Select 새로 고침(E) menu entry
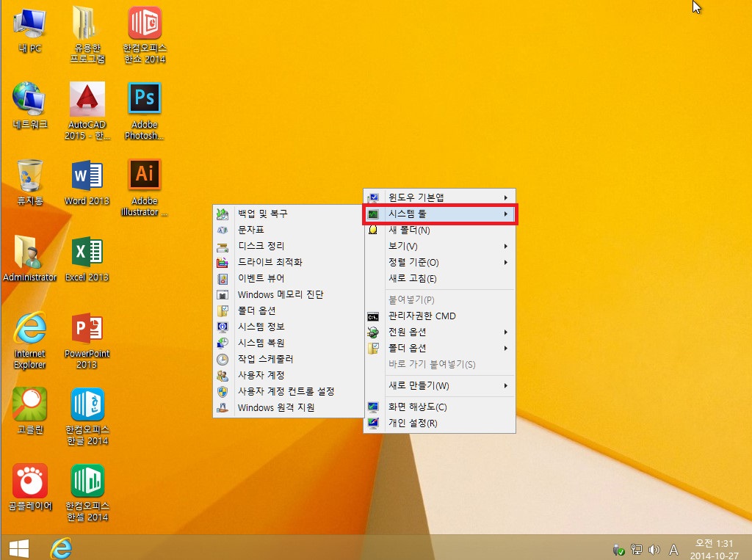Viewport: 752px width, 560px height. tap(439, 279)
